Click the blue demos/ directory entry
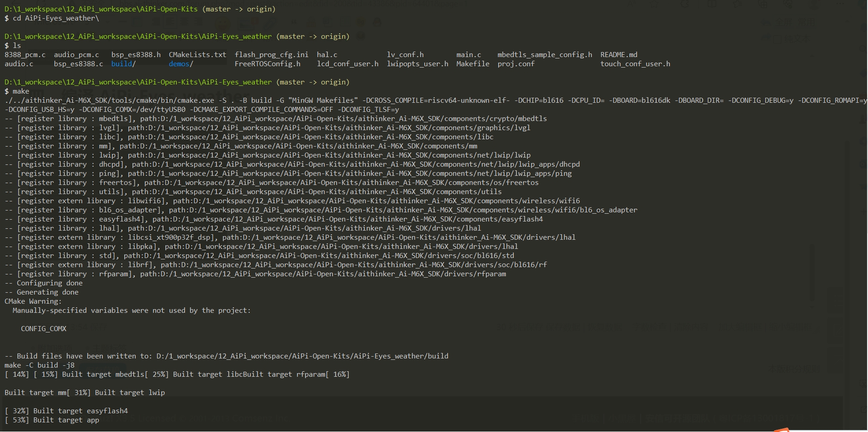Screen dimensions: 868x432 181,64
